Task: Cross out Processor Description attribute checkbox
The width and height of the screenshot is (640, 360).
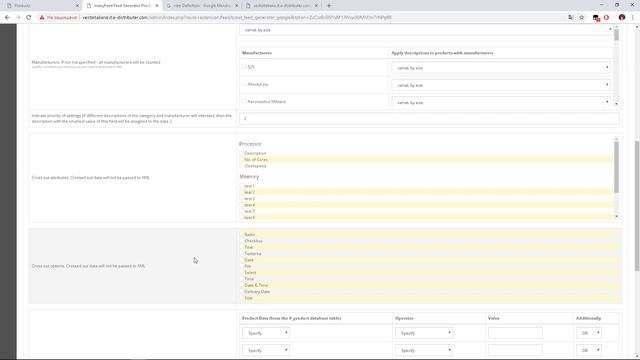Action: tap(242, 153)
